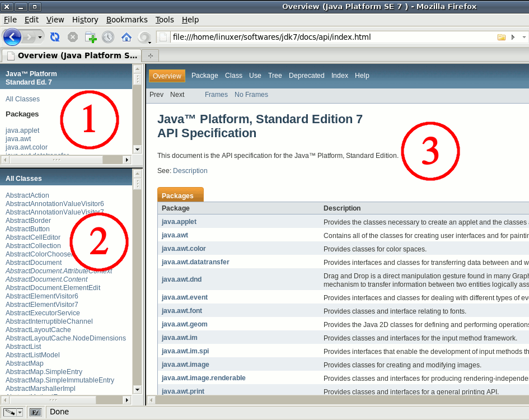Image resolution: width=529 pixels, height=420 pixels.
Task: Open java.awt.datatransfer in the Packages table
Action: pos(195,262)
